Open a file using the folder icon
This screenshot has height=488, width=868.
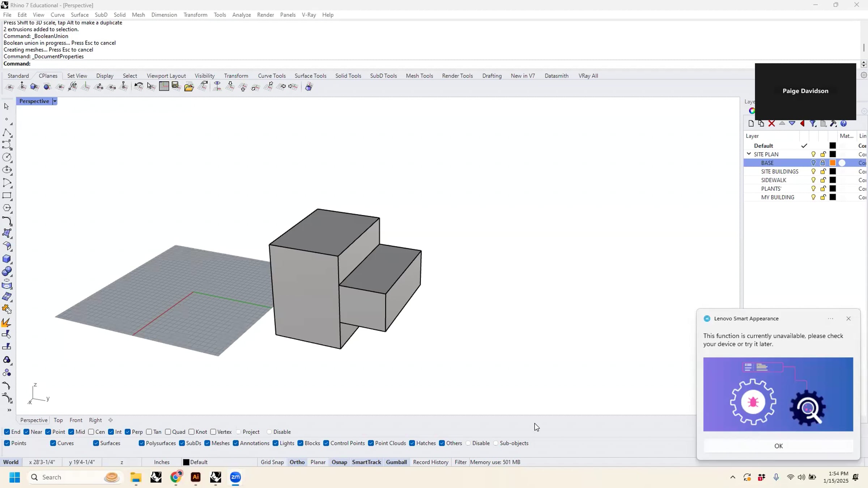[189, 87]
